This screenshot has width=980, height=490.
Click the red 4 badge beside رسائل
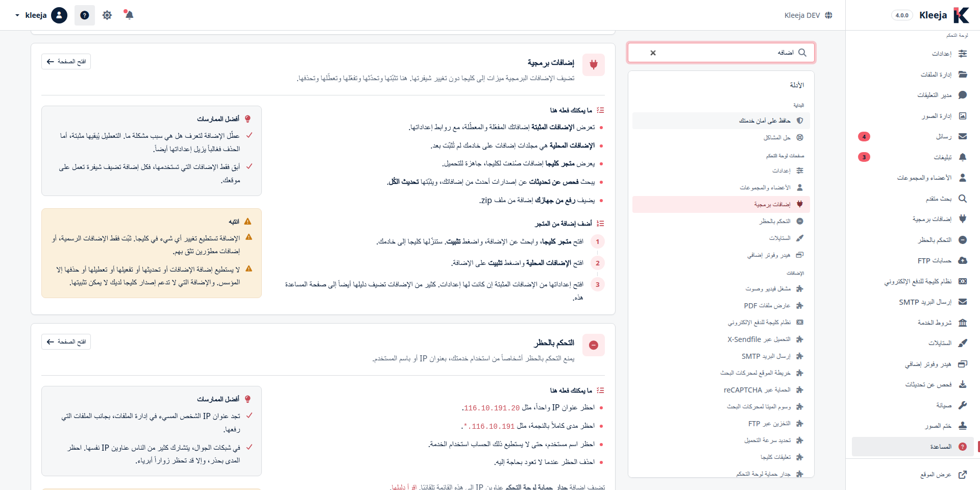(864, 136)
